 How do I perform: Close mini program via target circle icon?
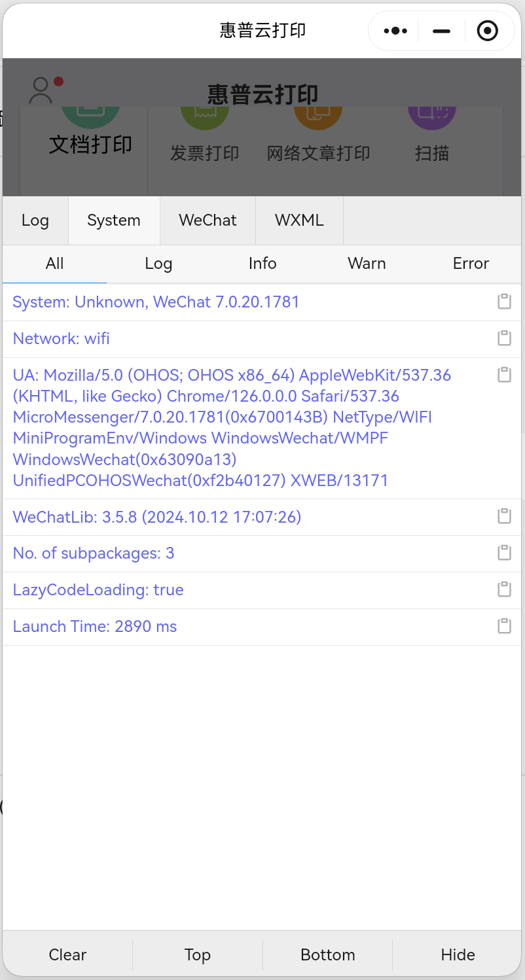click(488, 31)
